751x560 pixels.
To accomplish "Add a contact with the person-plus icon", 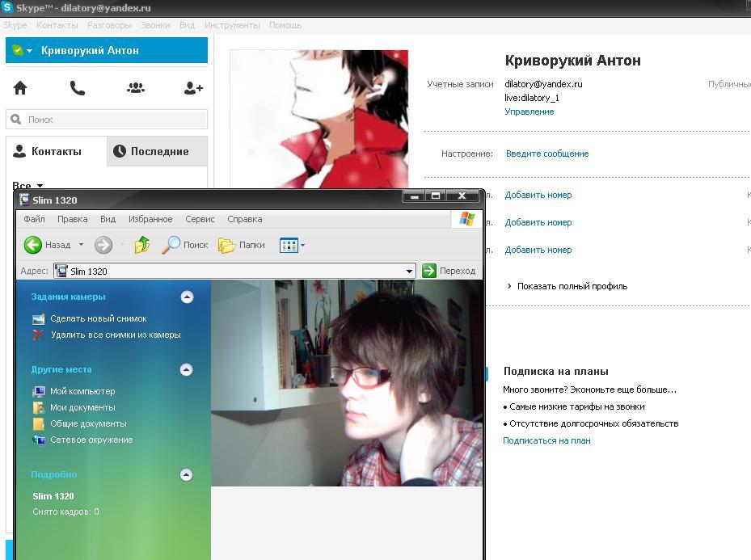I will pyautogui.click(x=193, y=87).
